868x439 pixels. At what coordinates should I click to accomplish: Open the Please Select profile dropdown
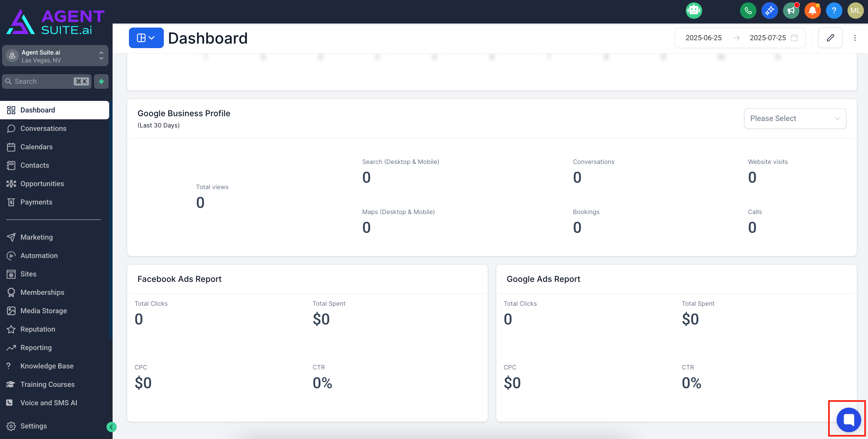pyautogui.click(x=795, y=119)
